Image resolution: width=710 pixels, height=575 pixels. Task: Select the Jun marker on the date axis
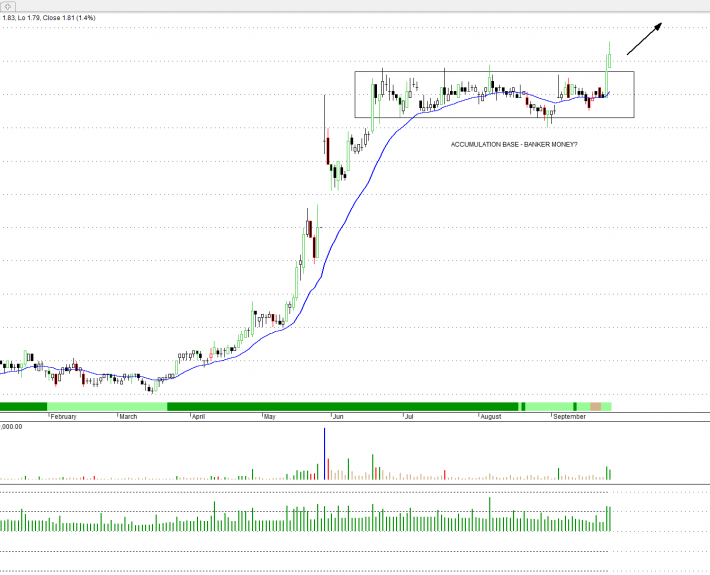338,415
